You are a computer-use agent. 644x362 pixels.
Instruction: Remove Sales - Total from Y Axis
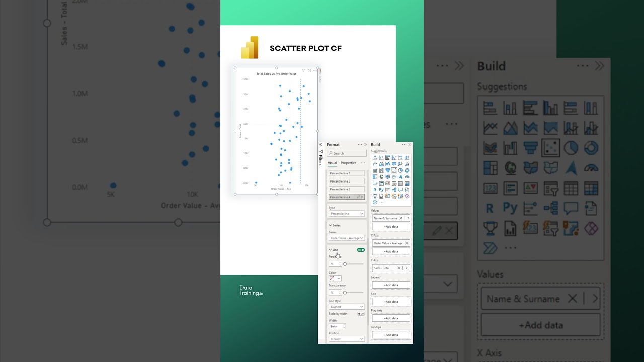pos(399,268)
